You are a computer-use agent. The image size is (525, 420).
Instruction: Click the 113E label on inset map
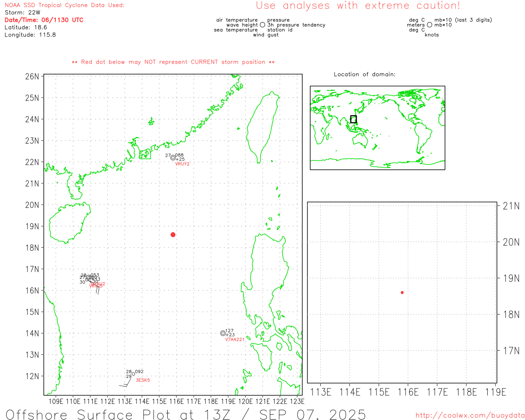pyautogui.click(x=321, y=392)
